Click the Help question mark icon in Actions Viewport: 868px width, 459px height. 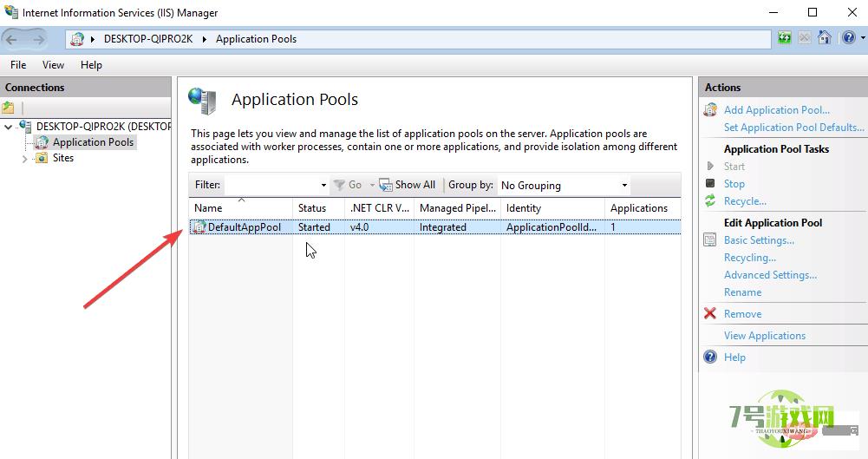click(x=709, y=357)
